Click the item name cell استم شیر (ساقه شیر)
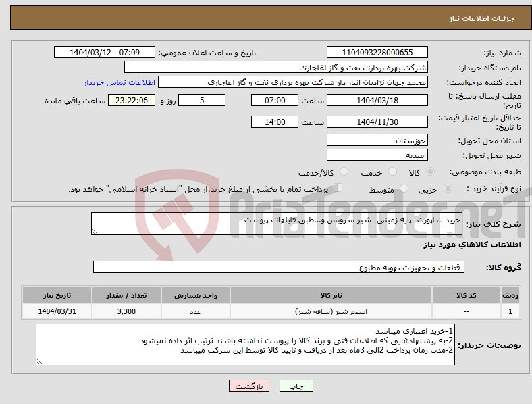 [331, 311]
